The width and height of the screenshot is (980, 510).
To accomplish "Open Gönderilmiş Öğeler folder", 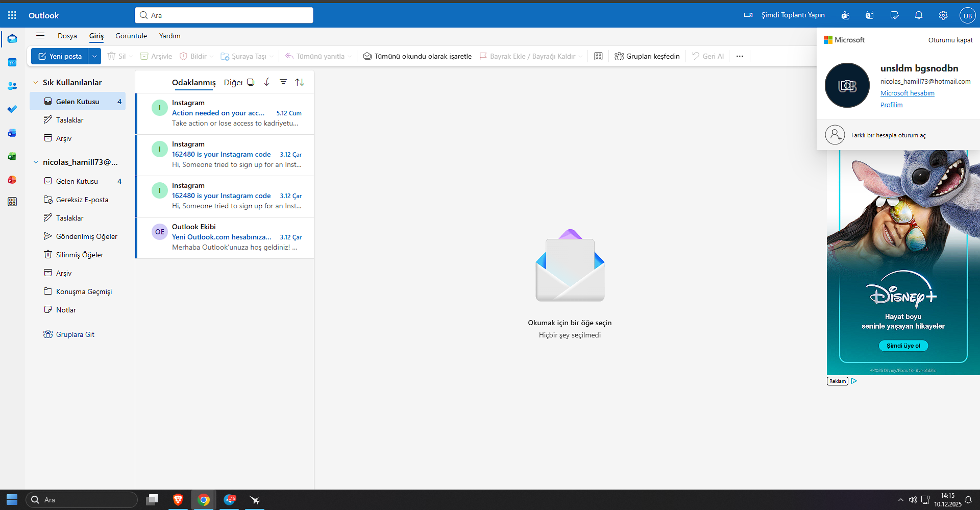I will [x=78, y=236].
